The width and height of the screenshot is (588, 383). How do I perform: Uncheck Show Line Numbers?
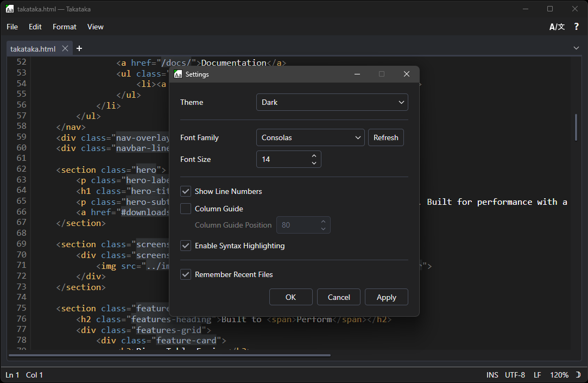[x=186, y=191]
